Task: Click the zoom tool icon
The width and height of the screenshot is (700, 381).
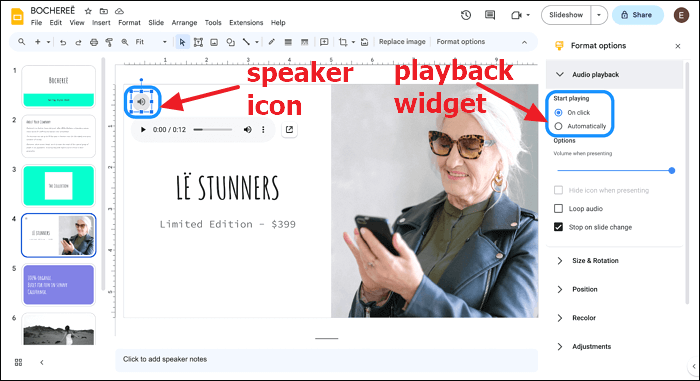Action: (125, 42)
